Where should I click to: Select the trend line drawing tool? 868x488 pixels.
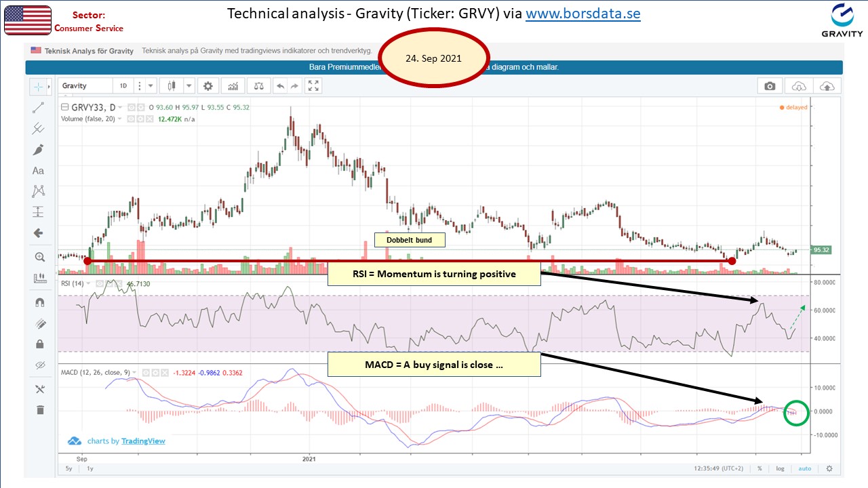[38, 107]
